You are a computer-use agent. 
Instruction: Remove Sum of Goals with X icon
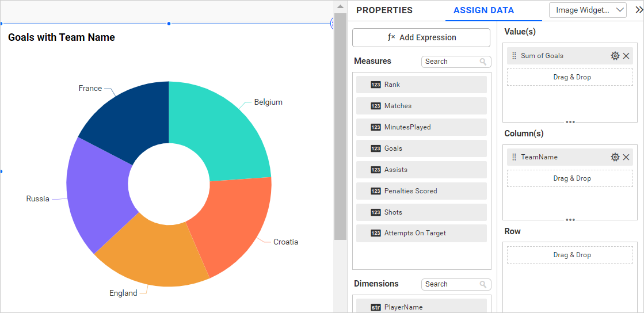click(626, 56)
